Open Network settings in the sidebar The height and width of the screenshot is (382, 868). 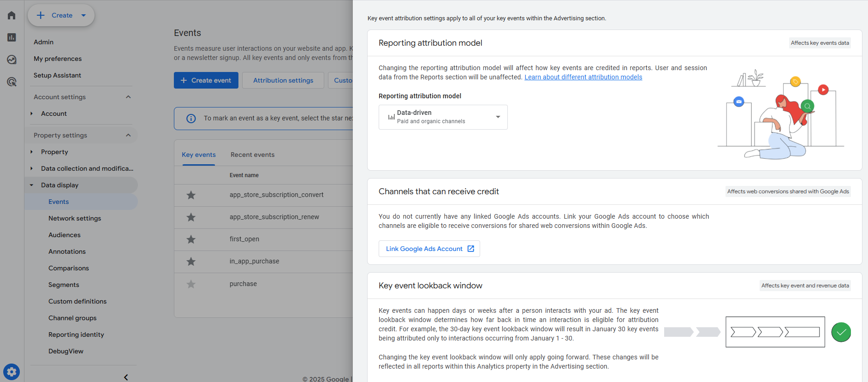tap(75, 218)
